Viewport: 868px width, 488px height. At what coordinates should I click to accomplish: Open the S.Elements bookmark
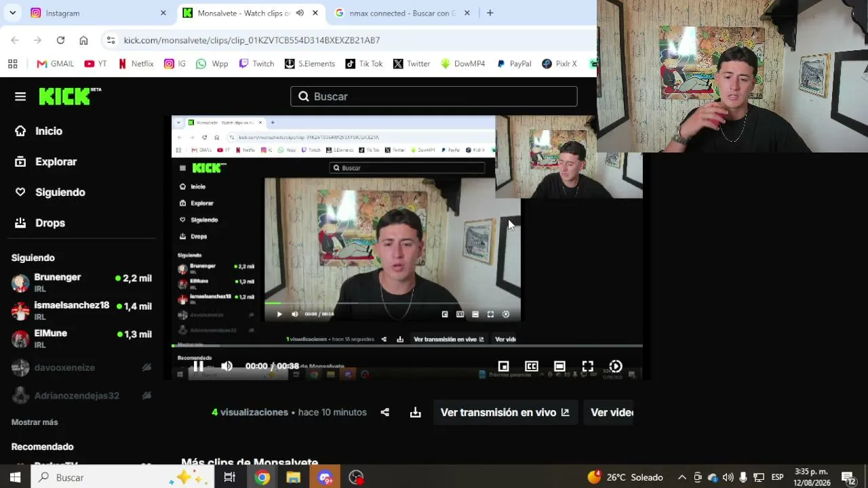click(309, 64)
